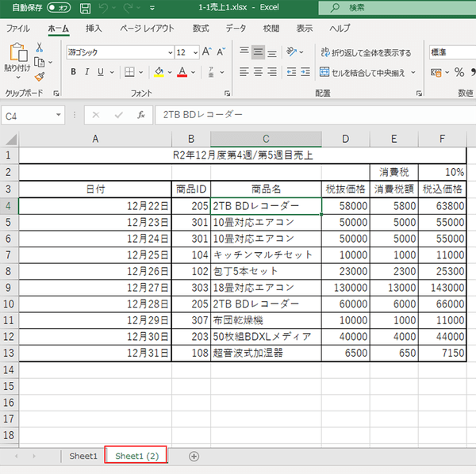Click the Borders icon
This screenshot has width=476, height=474.
click(x=129, y=72)
